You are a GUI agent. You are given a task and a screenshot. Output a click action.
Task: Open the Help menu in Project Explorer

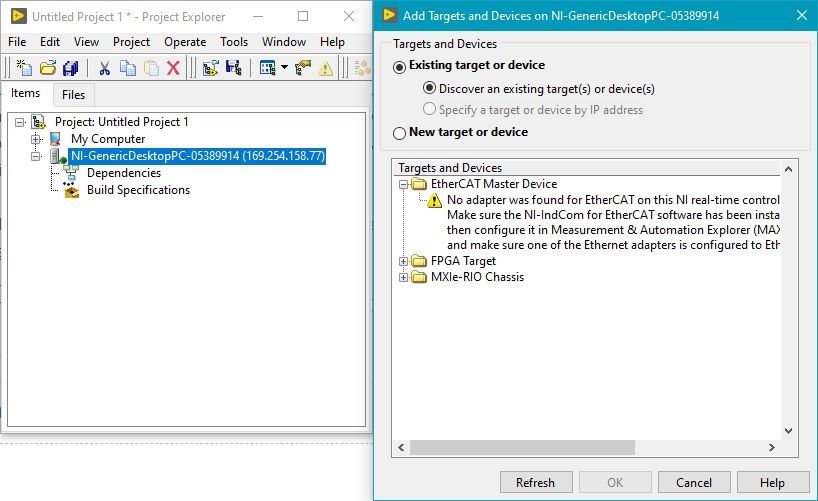pos(332,42)
